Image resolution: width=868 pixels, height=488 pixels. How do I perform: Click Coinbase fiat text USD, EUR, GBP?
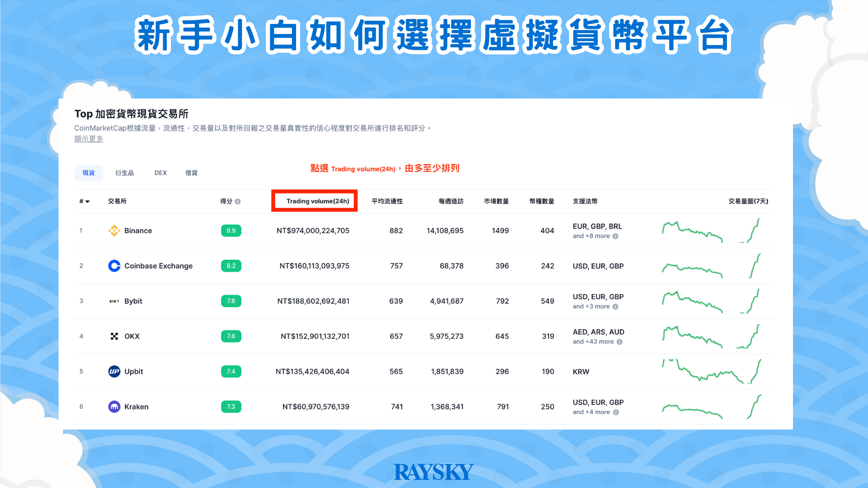(598, 266)
